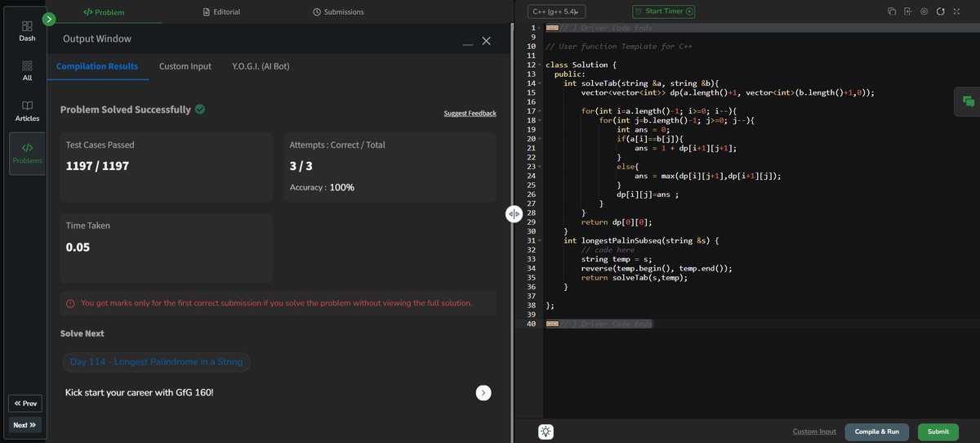
Task: Start the timer with Start Timer button
Action: [x=664, y=11]
